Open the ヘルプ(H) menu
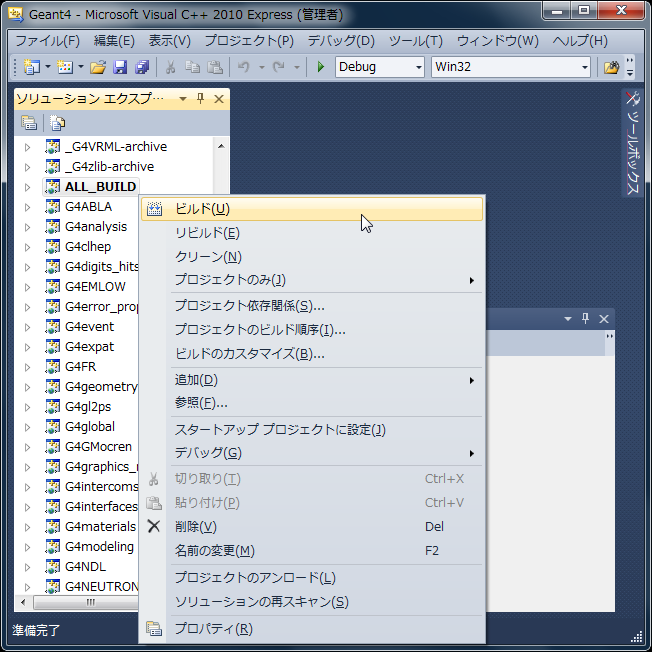 (x=580, y=41)
